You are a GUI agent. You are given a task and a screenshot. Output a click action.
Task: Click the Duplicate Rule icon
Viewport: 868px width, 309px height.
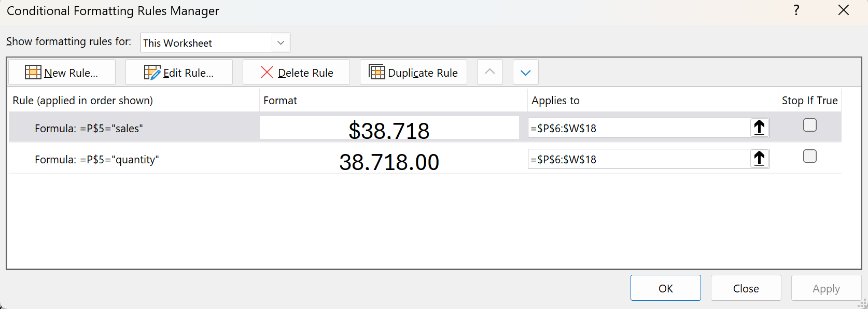point(377,72)
